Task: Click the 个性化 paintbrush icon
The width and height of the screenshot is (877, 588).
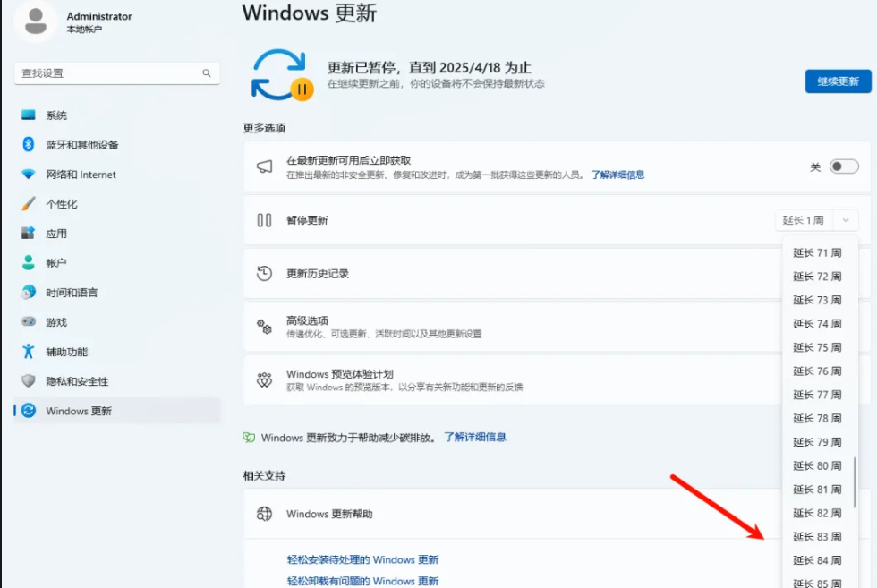Action: pos(29,204)
